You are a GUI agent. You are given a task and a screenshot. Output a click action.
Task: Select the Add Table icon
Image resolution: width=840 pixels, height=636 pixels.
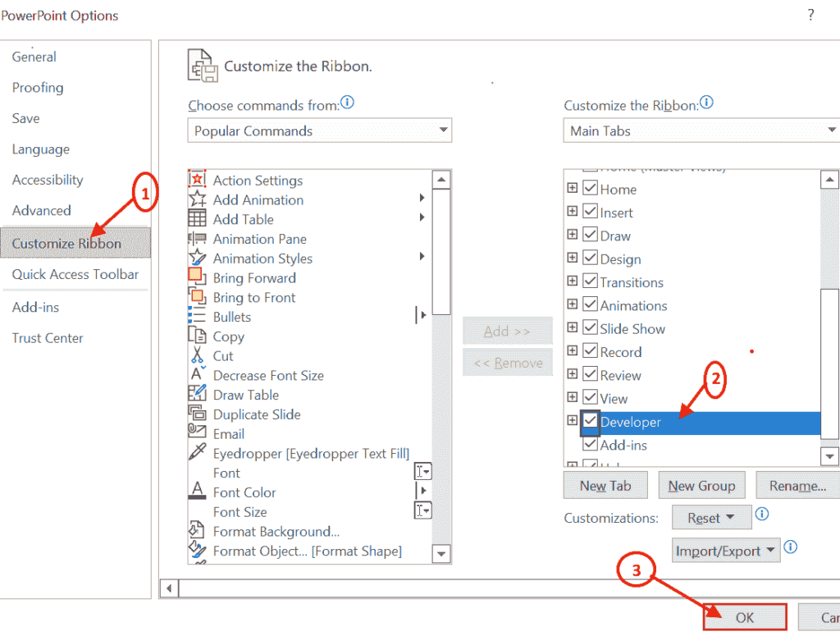tap(197, 219)
